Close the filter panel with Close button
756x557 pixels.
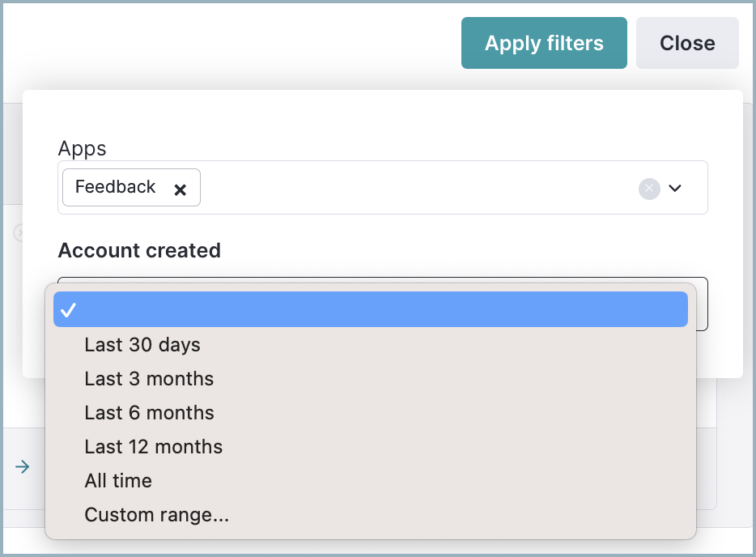point(687,43)
